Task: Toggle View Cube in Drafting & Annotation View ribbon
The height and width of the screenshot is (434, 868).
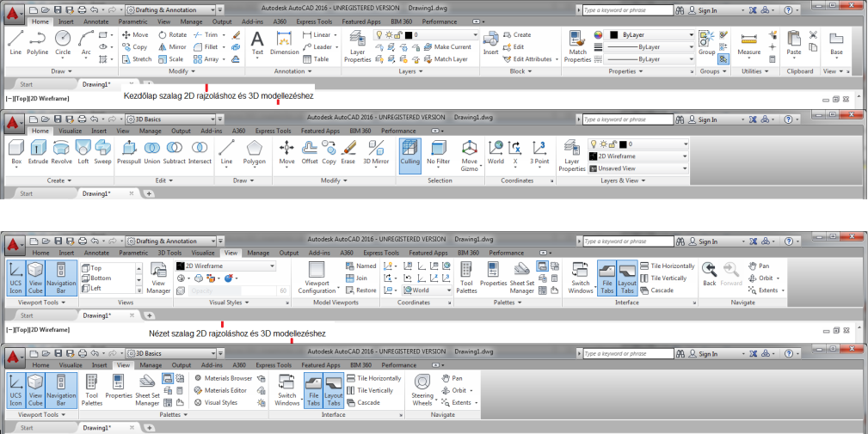Action: point(35,278)
